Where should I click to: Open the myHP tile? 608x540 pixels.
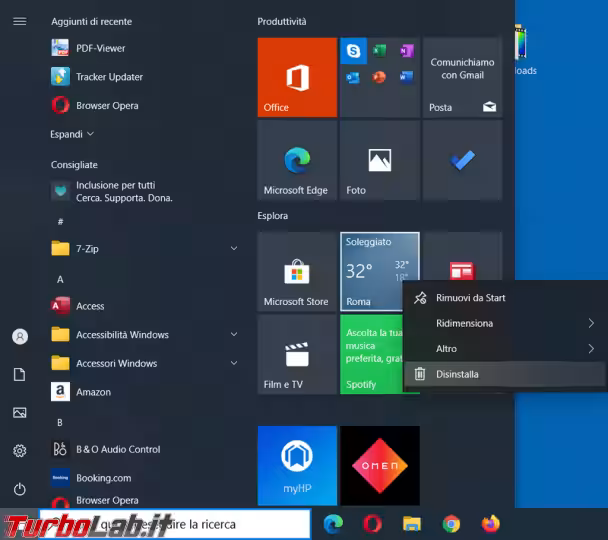pyautogui.click(x=297, y=466)
